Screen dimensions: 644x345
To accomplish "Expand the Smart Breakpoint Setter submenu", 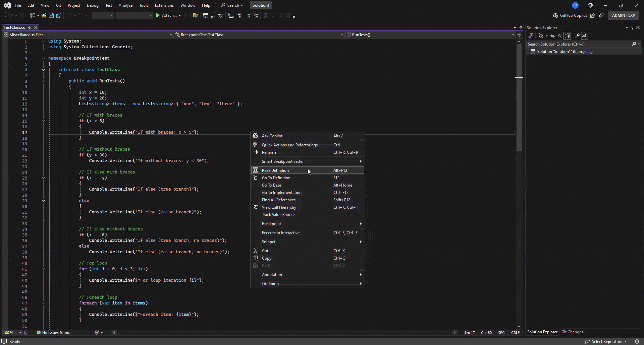I will point(308,161).
